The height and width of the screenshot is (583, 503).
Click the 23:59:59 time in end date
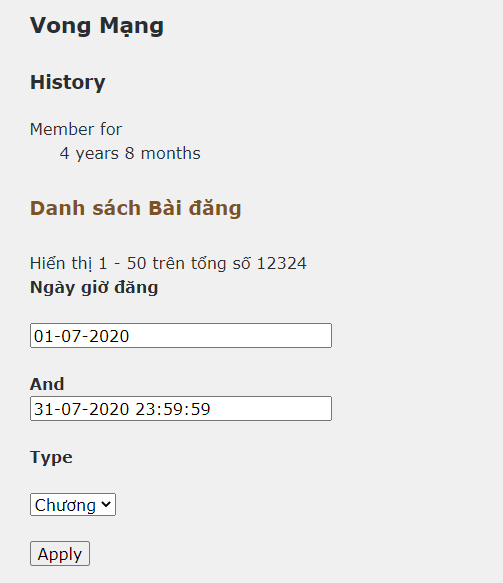[x=173, y=409]
